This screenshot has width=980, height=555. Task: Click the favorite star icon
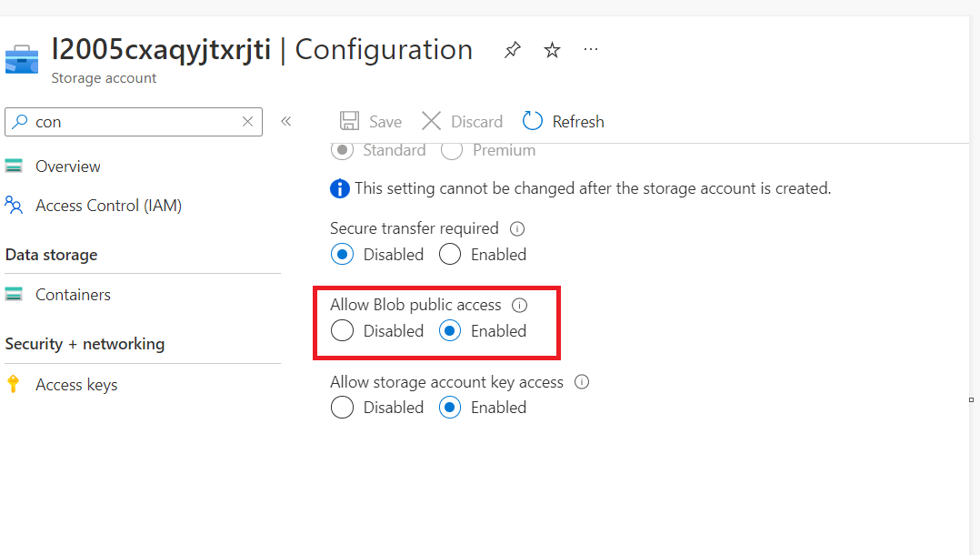552,50
